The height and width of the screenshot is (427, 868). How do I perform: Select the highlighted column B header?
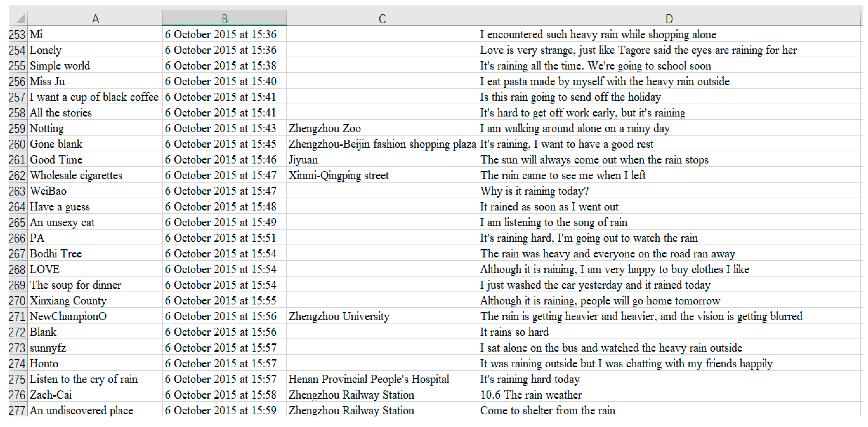[x=224, y=19]
